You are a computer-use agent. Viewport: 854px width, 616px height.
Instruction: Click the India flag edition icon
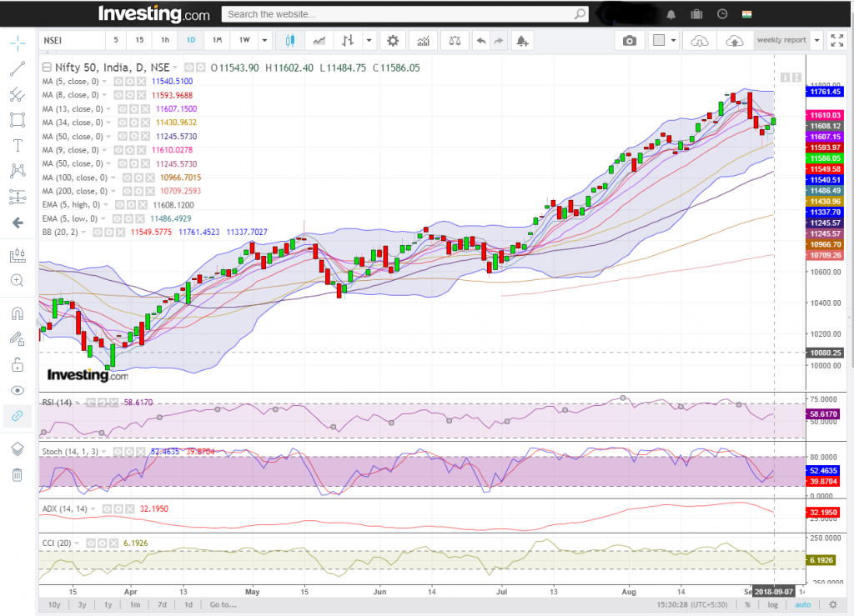[746, 14]
